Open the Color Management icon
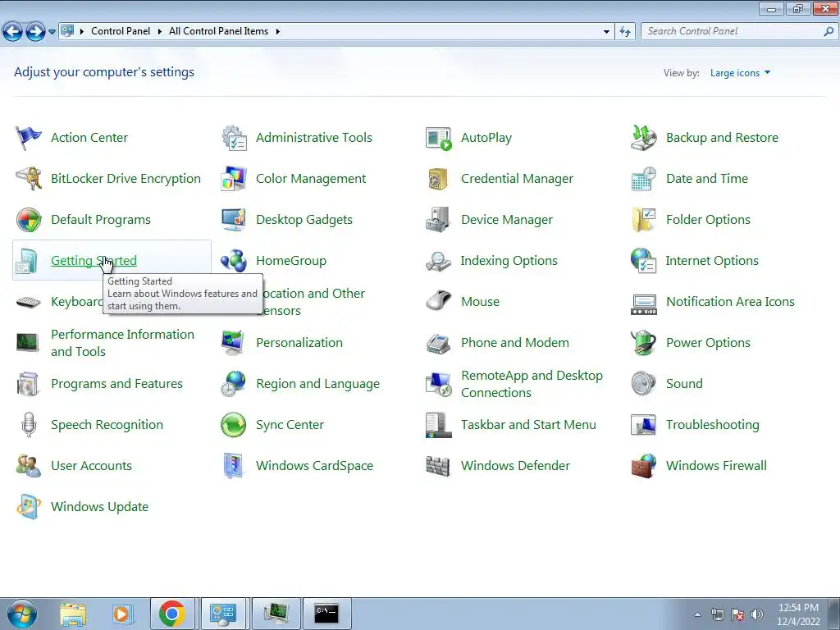Screen dimensions: 840x630 click(x=234, y=178)
